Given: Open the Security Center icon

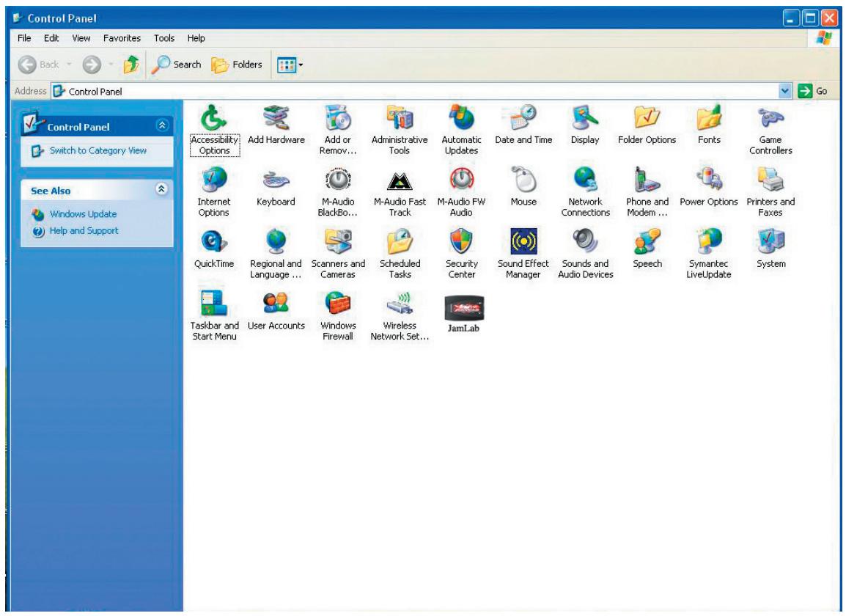Looking at the screenshot, I should pyautogui.click(x=461, y=241).
